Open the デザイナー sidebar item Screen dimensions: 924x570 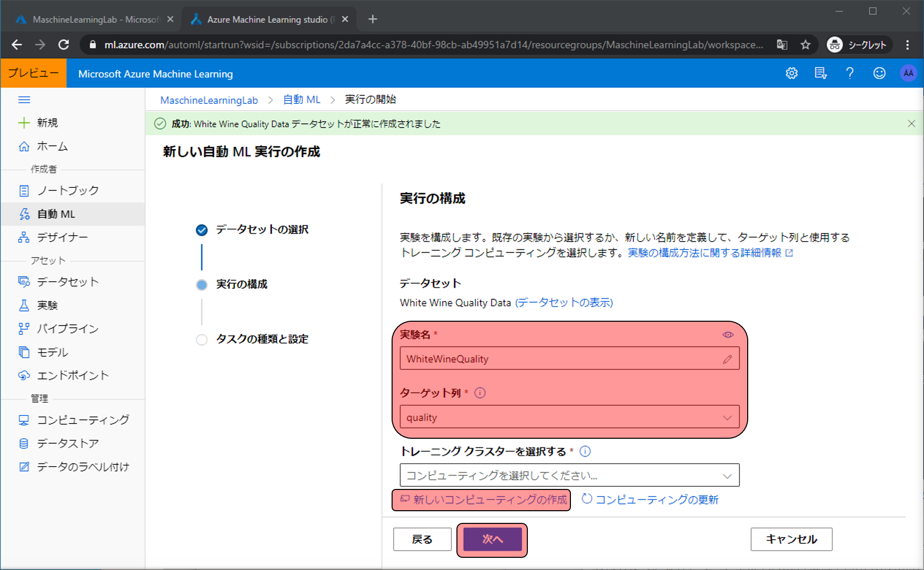point(62,238)
